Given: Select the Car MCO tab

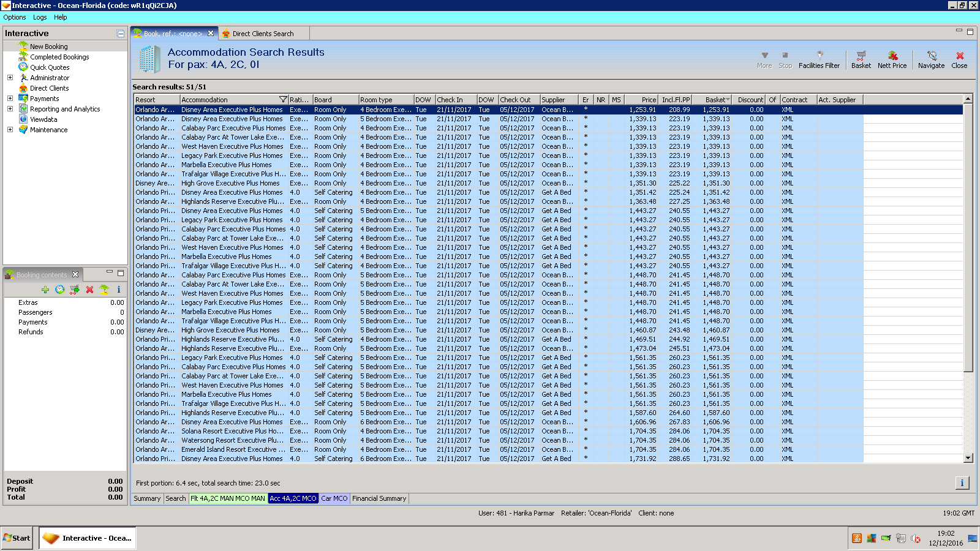Looking at the screenshot, I should pos(334,498).
